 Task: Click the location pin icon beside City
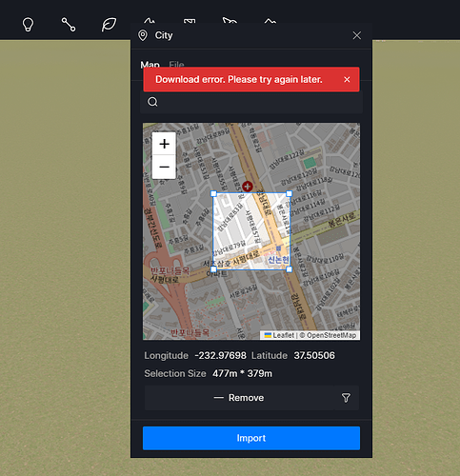[x=143, y=35]
